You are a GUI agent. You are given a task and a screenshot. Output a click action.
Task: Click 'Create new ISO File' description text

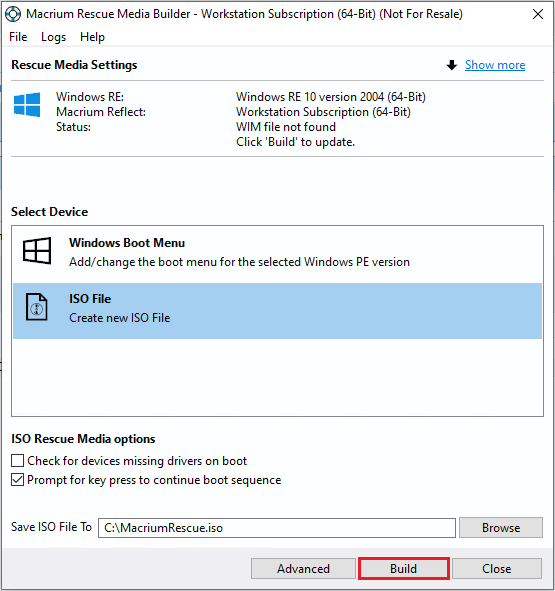pos(120,318)
